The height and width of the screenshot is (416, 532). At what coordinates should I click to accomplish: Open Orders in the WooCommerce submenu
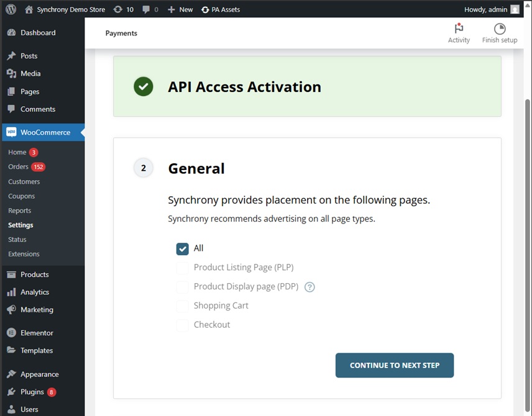point(19,166)
